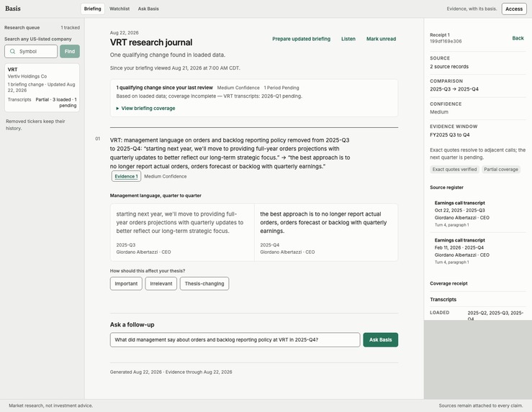Screen dimensions: 532x412
Task: Click Medium Confidence beside Evidence 1
Action: point(166,177)
